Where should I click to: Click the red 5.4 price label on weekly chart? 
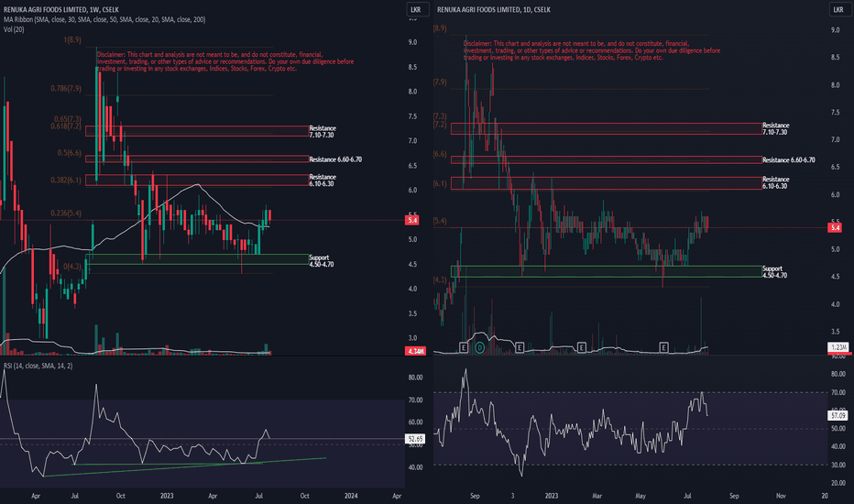coord(412,220)
